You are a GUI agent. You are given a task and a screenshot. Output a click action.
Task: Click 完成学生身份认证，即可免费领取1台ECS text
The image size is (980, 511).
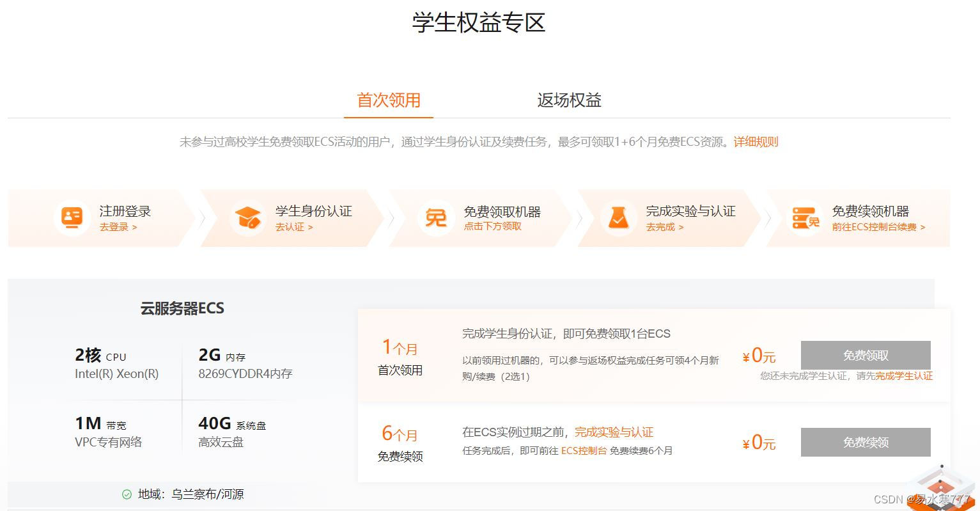566,334
